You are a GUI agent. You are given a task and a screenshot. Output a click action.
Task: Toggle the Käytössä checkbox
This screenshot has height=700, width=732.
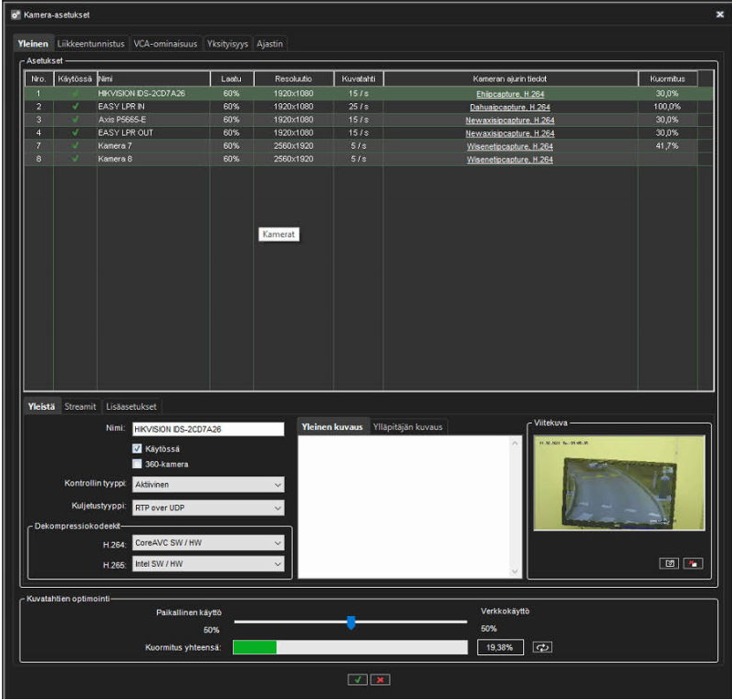point(137,448)
